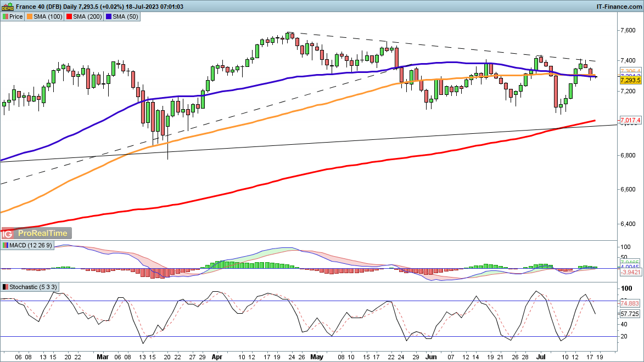Screen dimensions: 644x362
Task: Click the Stochastic indicator icon
Action: point(5,287)
